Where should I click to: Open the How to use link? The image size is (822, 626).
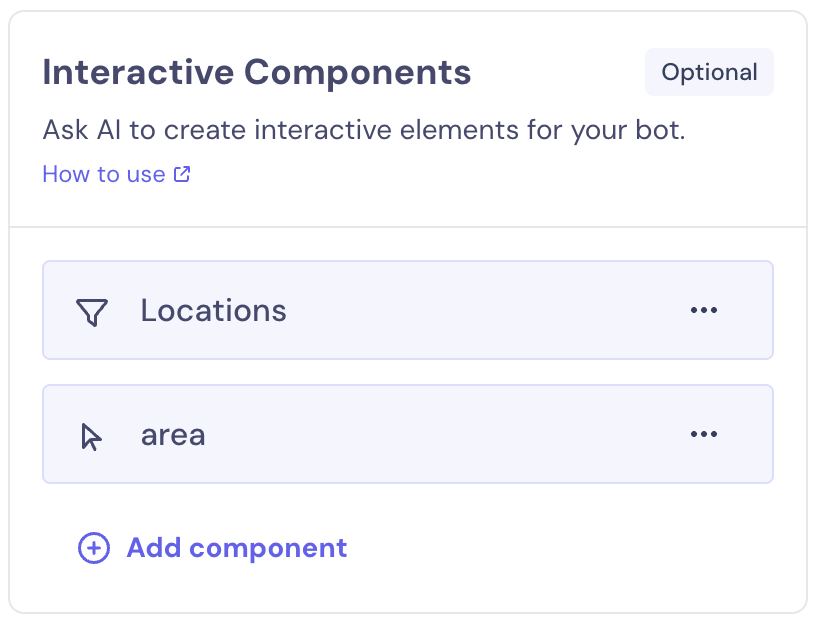point(104,174)
